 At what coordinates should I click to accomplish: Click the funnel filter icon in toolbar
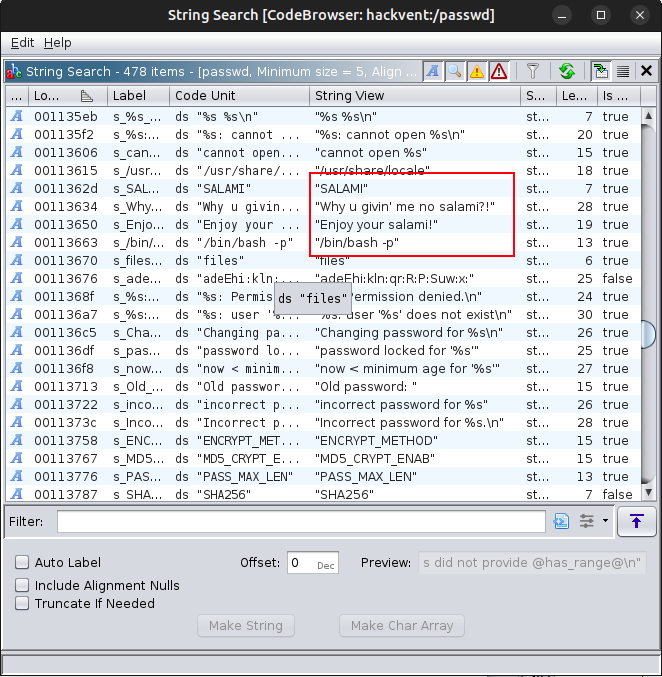tap(533, 71)
